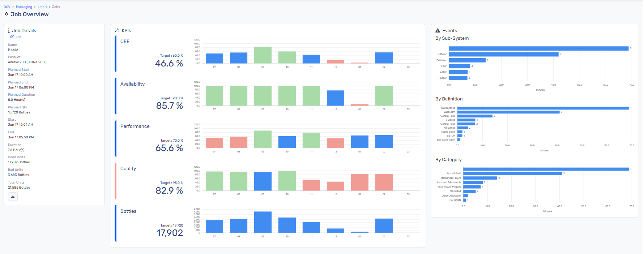Click the Performance value 65.6 %
This screenshot has height=254, width=644.
169,148
